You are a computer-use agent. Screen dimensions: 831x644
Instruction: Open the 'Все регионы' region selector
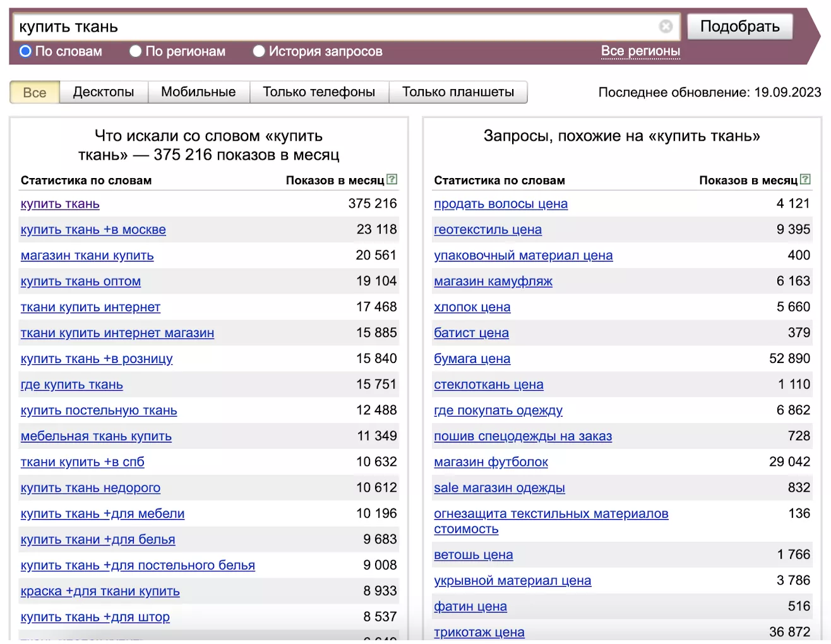click(640, 51)
